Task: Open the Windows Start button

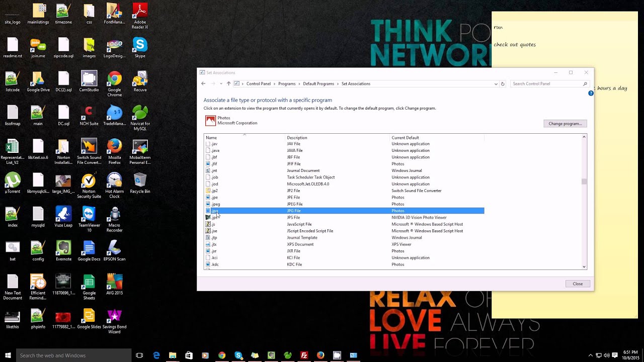Action: pos(8,355)
